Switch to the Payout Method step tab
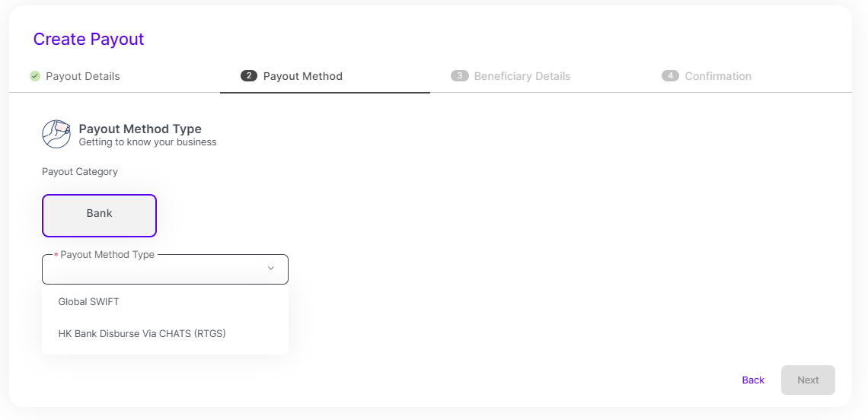The width and height of the screenshot is (868, 420). click(302, 76)
